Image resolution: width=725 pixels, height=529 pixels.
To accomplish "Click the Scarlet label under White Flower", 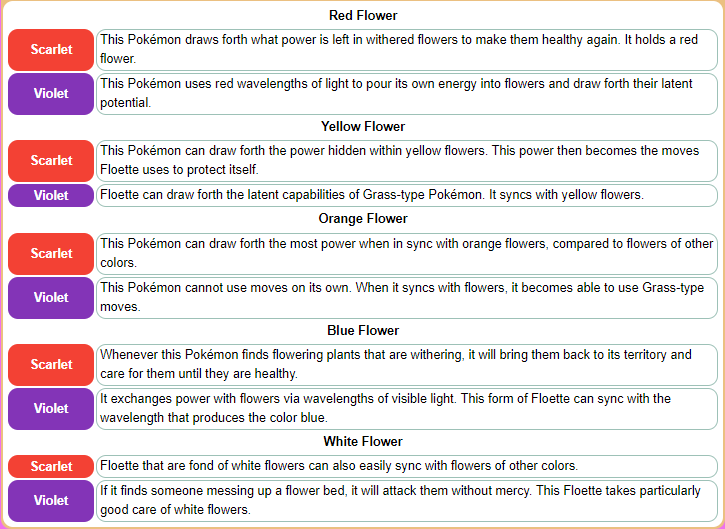I will coord(51,467).
